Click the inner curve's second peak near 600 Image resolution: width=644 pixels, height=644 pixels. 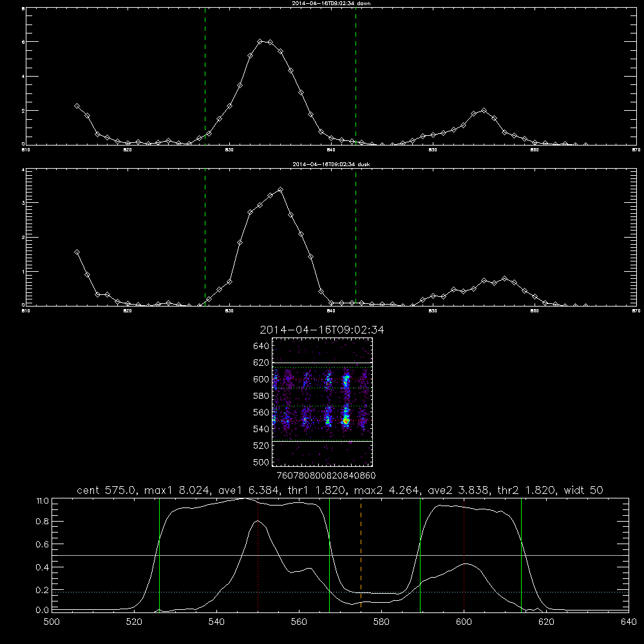(x=465, y=564)
